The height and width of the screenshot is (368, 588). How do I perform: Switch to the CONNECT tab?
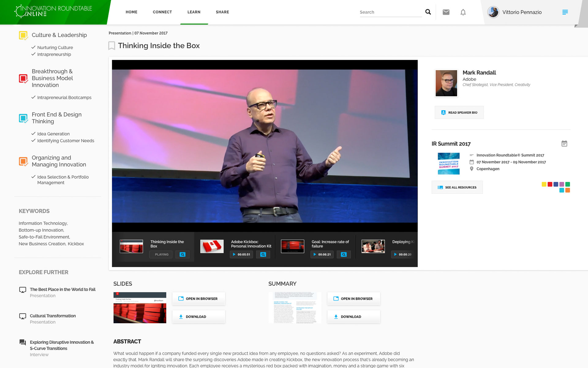(x=162, y=12)
